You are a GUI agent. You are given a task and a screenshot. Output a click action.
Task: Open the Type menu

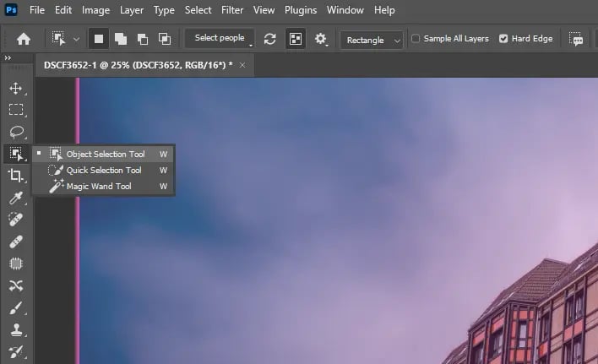click(x=164, y=10)
